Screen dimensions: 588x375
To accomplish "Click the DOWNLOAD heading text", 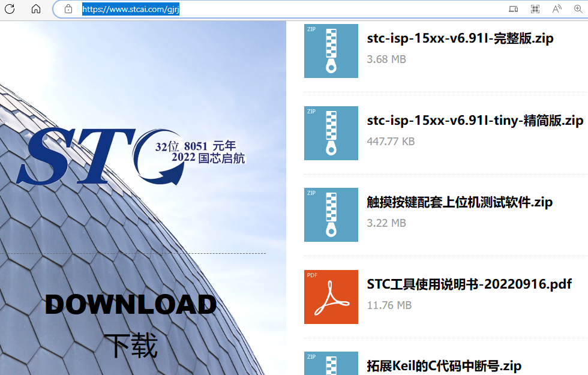I will pos(131,304).
